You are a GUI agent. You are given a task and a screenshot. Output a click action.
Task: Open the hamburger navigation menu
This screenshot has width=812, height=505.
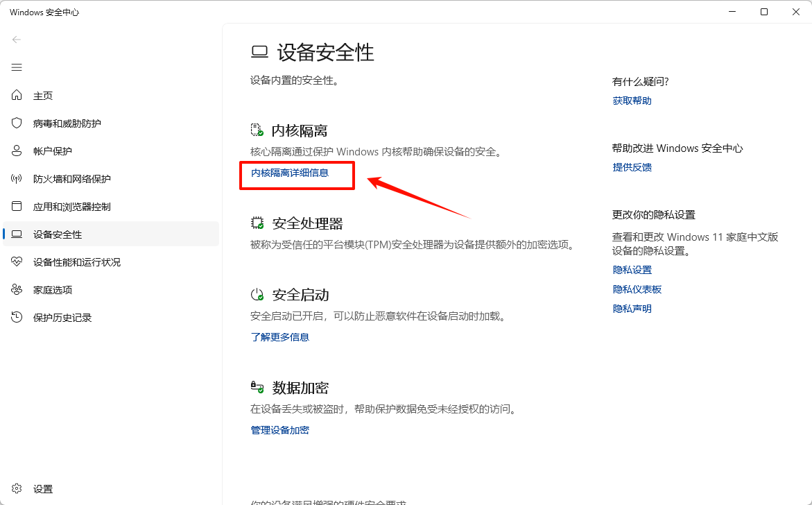click(x=17, y=67)
